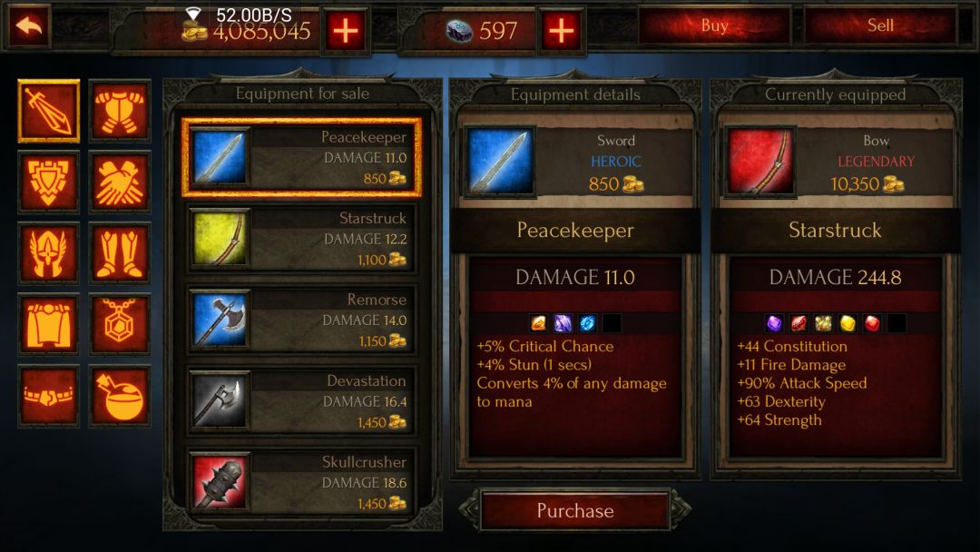
Task: Select the winged helmet category
Action: [x=49, y=253]
